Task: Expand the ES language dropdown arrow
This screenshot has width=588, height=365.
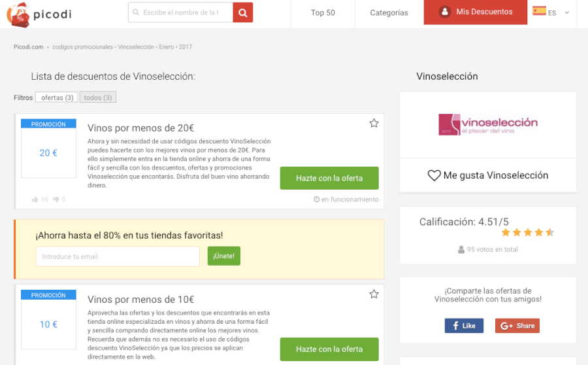Action: (x=566, y=12)
